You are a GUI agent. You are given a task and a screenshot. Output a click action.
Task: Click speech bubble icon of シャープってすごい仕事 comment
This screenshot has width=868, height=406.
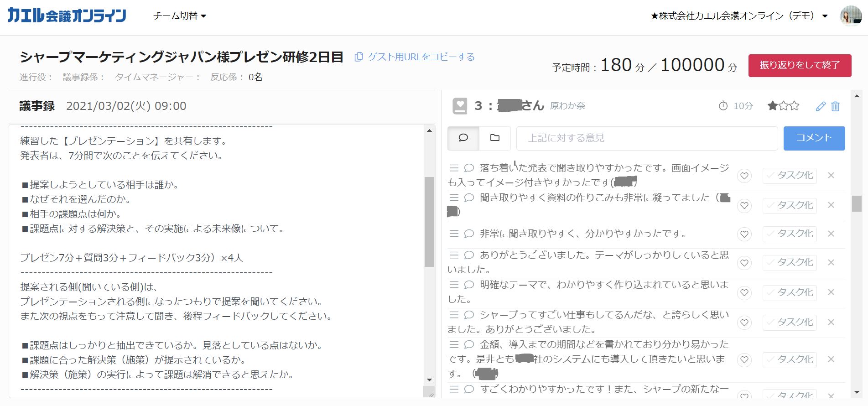click(469, 315)
